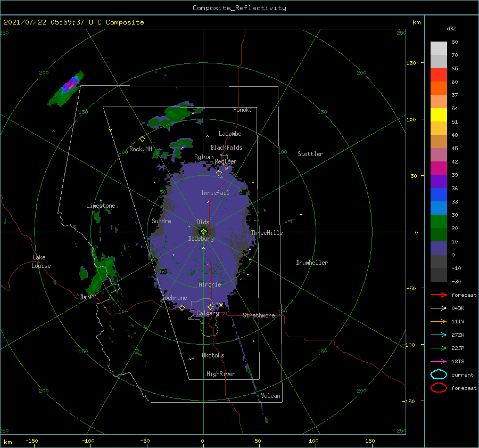
Task: Click the Lacombe city label
Action: pos(230,134)
